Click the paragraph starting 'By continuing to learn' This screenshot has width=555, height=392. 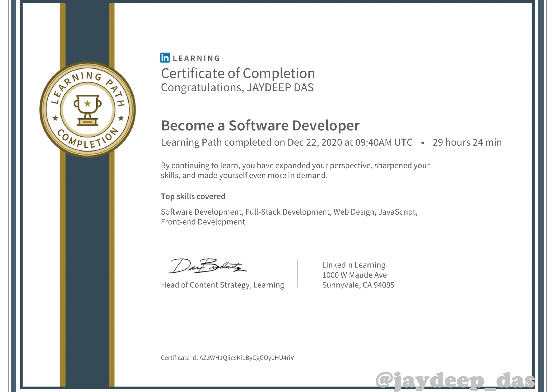point(295,170)
